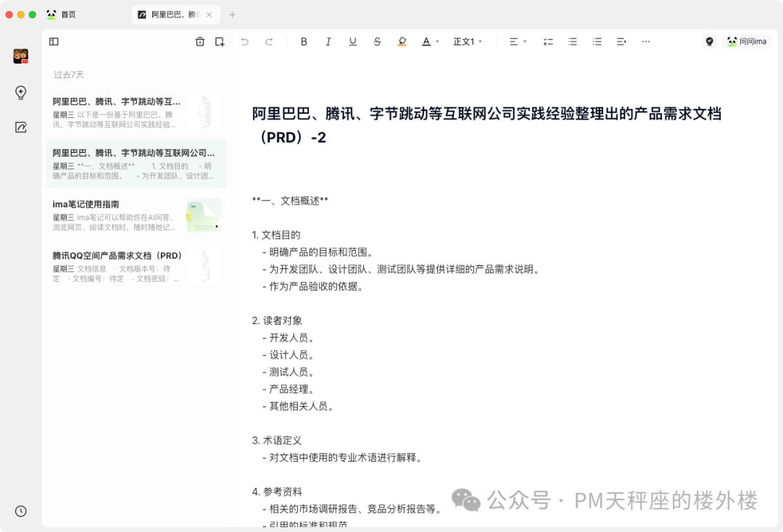This screenshot has width=783, height=532.
Task: Click the line 1. 文档目的
Action: coord(276,235)
